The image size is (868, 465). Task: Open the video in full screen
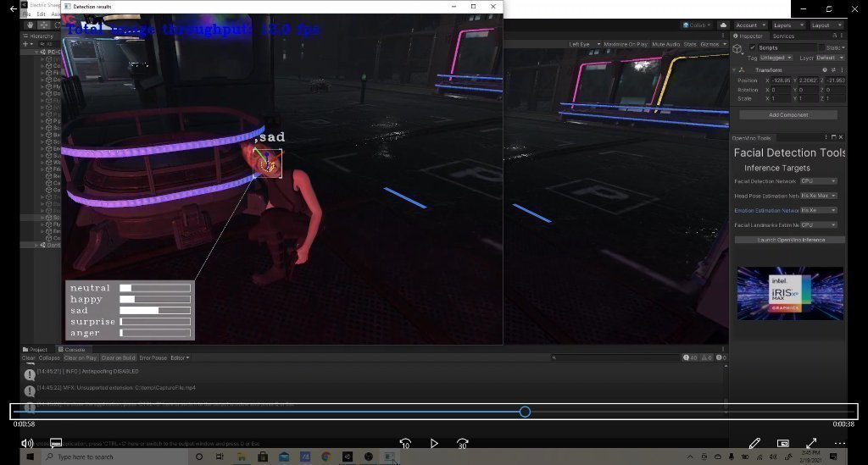click(x=811, y=444)
